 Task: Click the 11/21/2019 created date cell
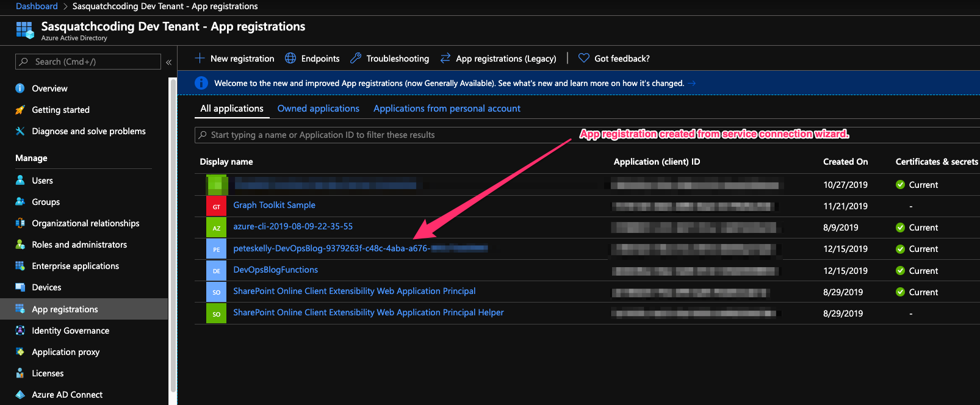[845, 206]
